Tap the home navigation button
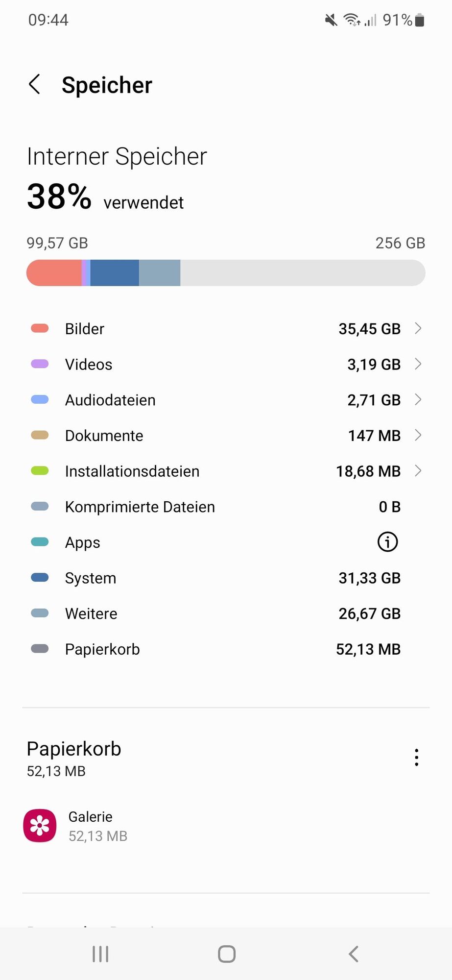The width and height of the screenshot is (452, 980). (226, 954)
